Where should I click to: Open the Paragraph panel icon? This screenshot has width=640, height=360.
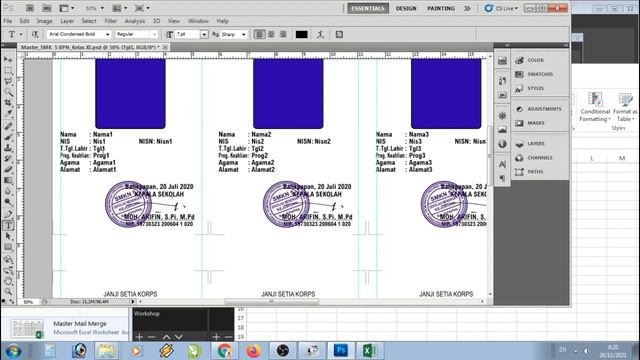pyautogui.click(x=502, y=178)
